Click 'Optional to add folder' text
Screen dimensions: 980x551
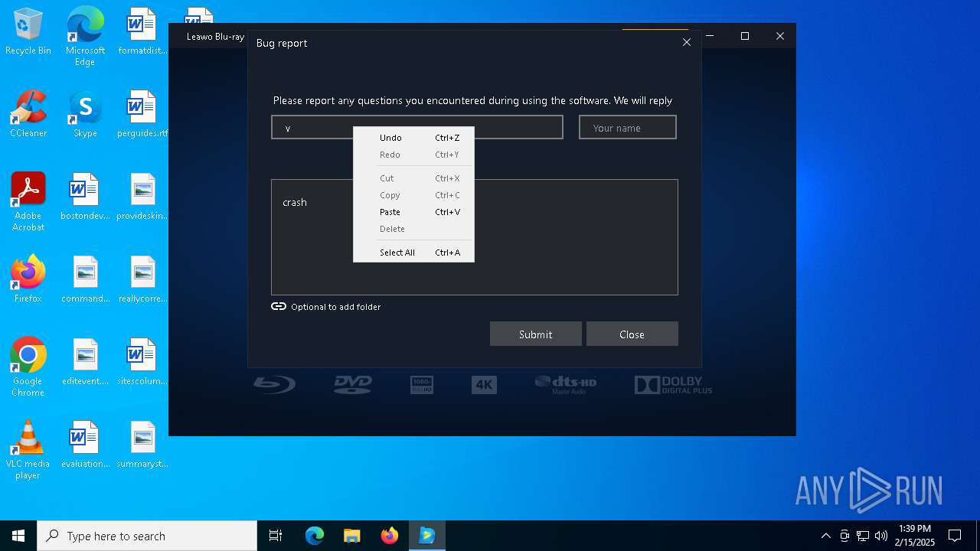coord(335,307)
